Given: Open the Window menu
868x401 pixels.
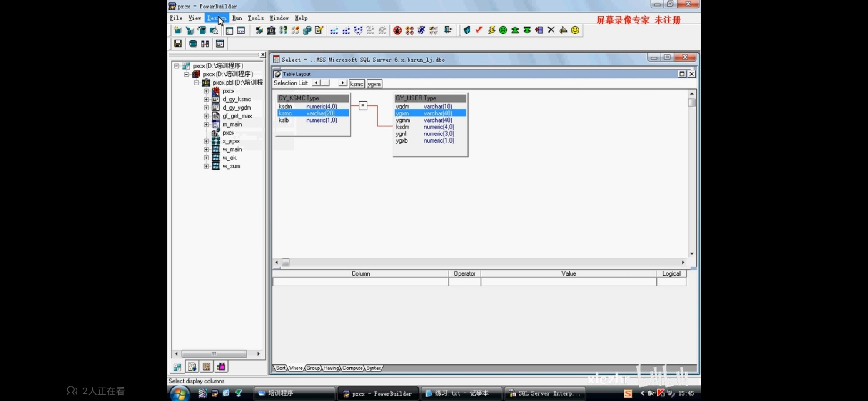Looking at the screenshot, I should 279,18.
